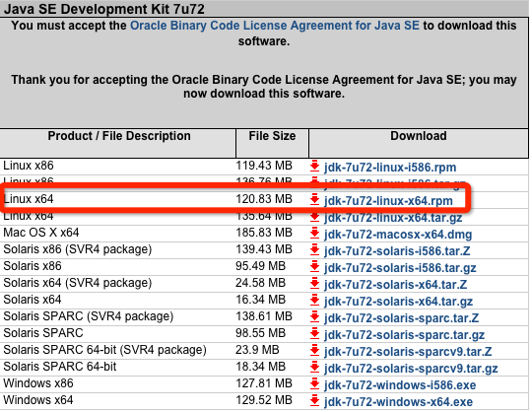
Task: Click the 98.55 MB file size
Action: [x=260, y=333]
